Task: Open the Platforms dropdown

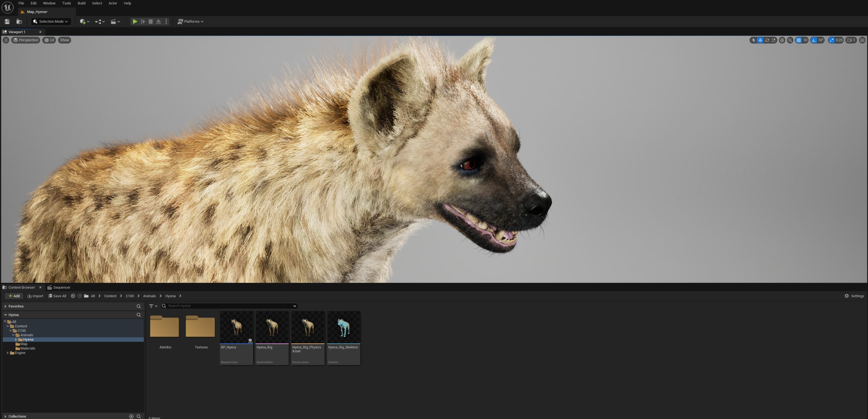Action: [x=191, y=21]
